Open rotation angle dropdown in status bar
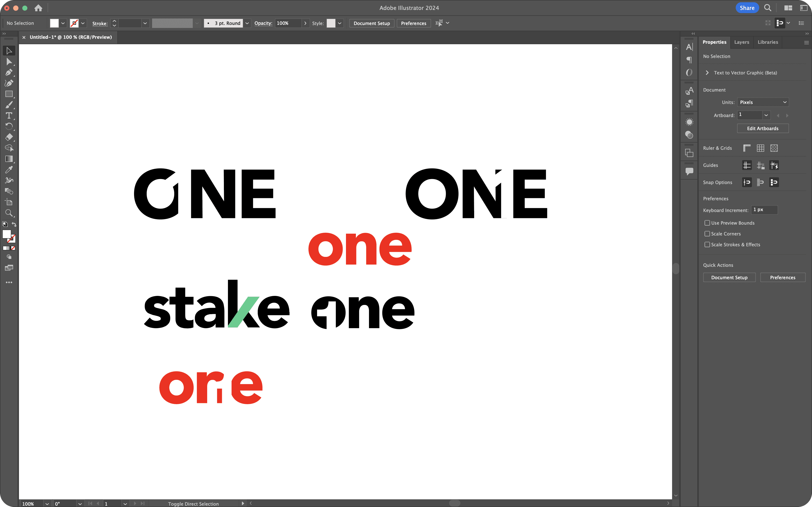Screen dimensions: 812x507 pos(80,504)
